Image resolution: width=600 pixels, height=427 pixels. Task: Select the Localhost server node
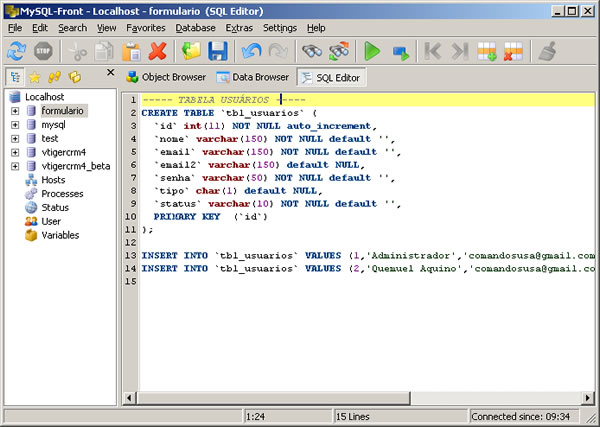coord(44,97)
